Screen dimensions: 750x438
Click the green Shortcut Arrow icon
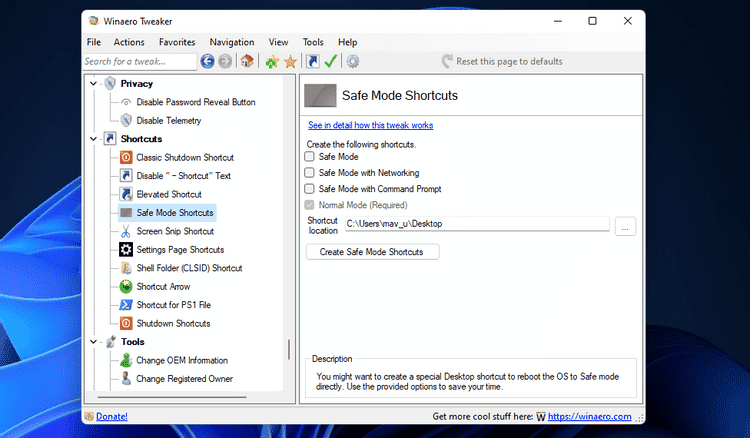[x=126, y=286]
